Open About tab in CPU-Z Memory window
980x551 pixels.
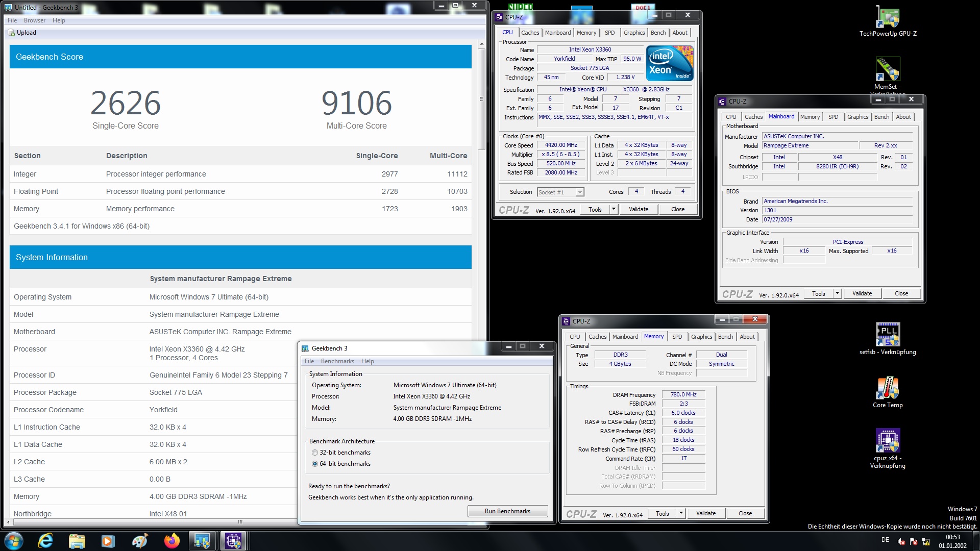coord(747,337)
